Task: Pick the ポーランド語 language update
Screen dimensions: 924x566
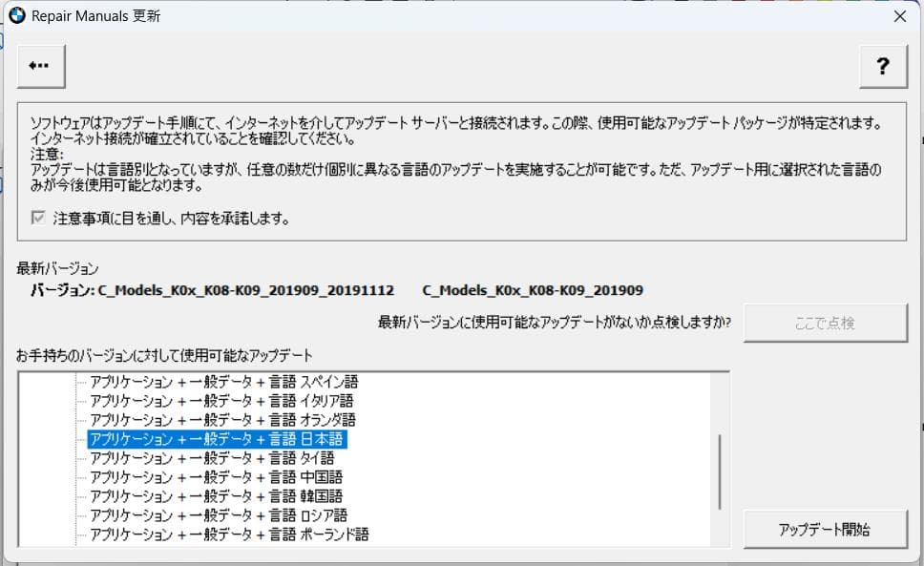Action: (x=229, y=535)
